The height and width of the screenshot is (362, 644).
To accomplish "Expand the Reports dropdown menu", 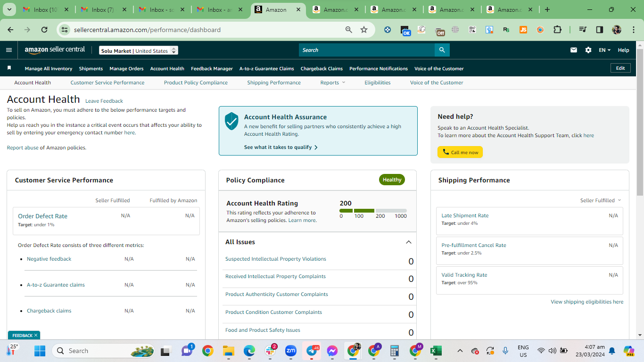I will [x=333, y=82].
